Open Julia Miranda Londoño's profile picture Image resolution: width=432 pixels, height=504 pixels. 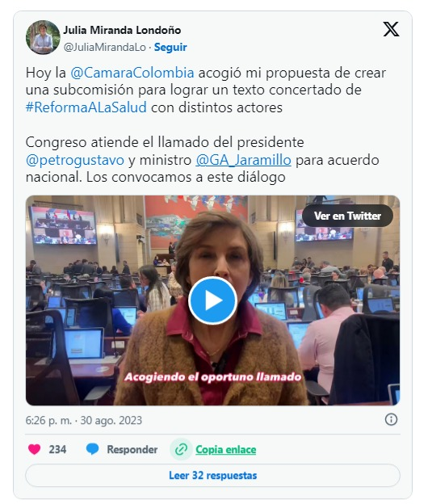pyautogui.click(x=43, y=38)
